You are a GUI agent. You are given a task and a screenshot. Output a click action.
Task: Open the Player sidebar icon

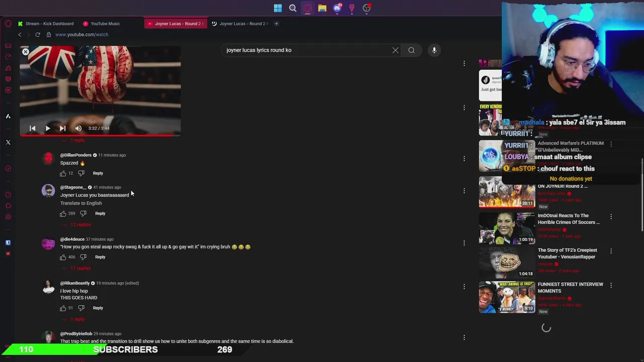pos(8,168)
